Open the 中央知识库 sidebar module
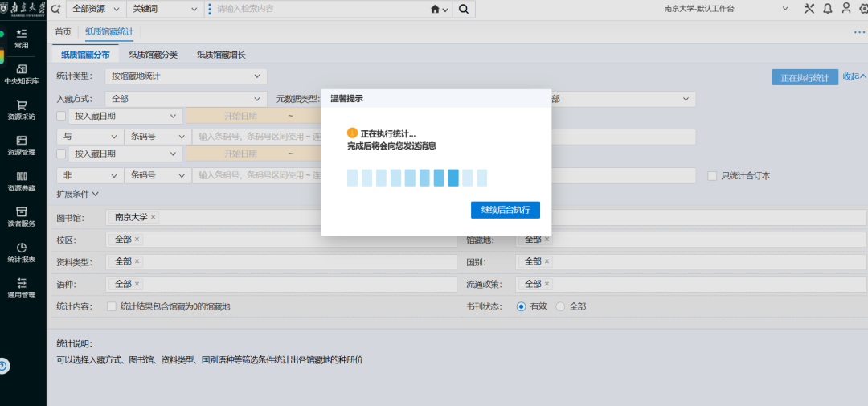 pyautogui.click(x=22, y=74)
